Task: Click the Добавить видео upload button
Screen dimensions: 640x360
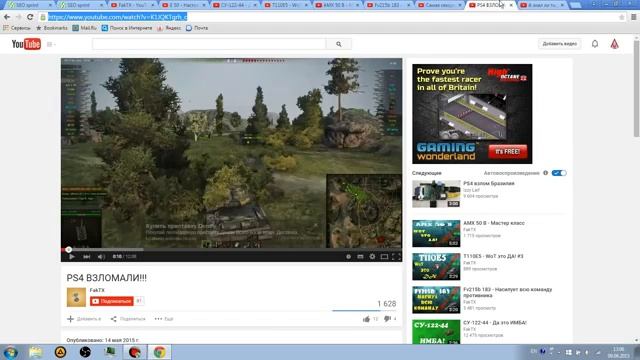Action: tap(560, 44)
